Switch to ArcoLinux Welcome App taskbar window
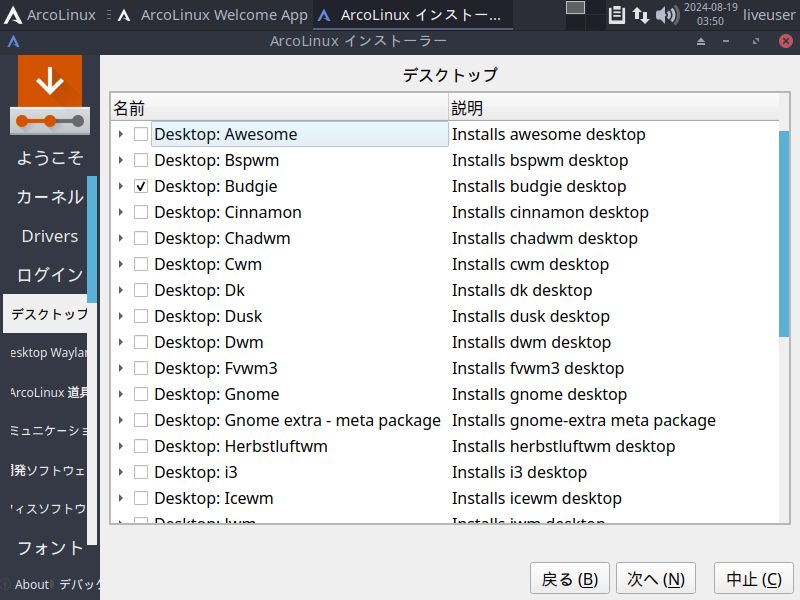The image size is (800, 600). click(213, 15)
